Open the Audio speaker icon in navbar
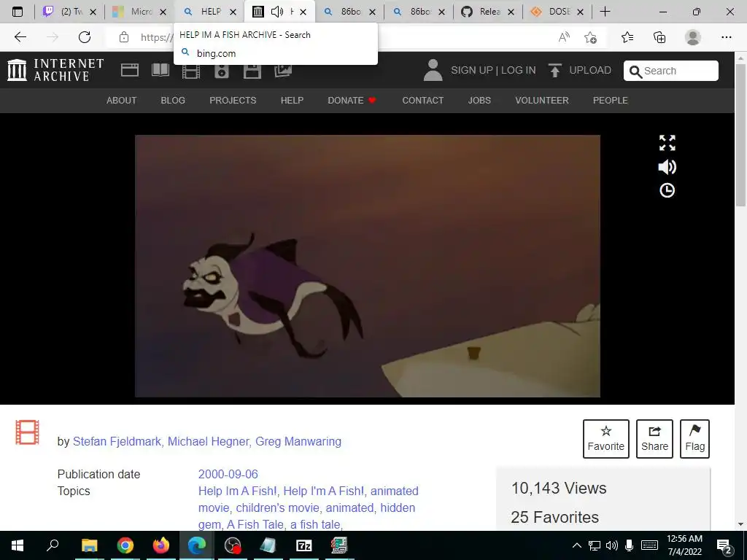Viewport: 747px width, 560px height. 222,71
